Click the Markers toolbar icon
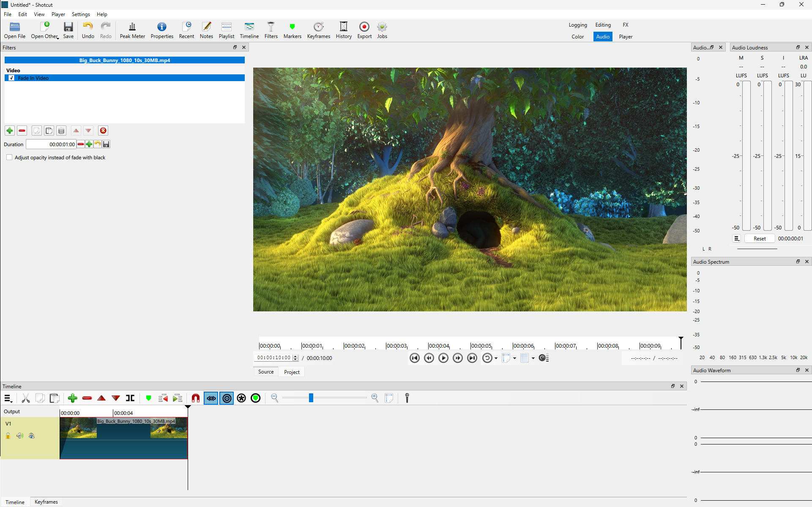812x507 pixels. click(292, 30)
